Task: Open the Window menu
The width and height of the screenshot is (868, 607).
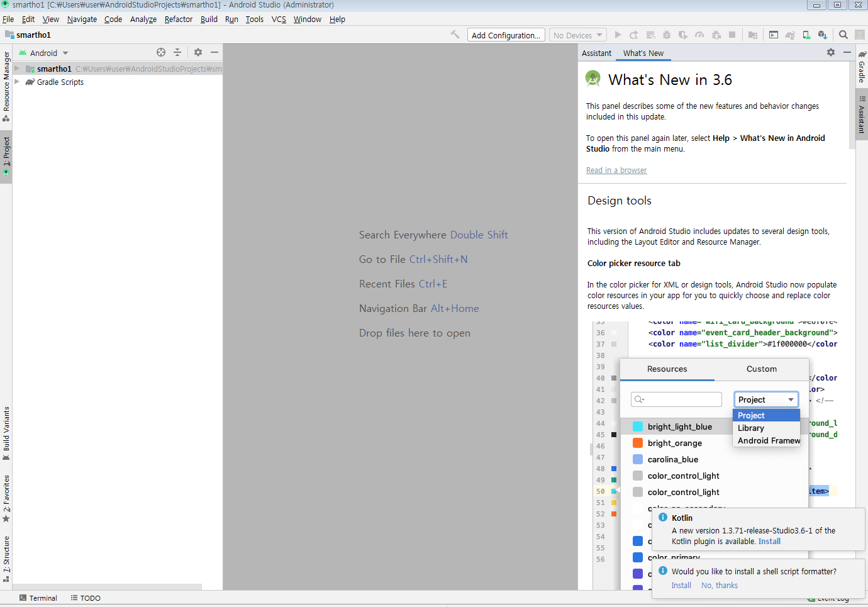Action: tap(307, 19)
